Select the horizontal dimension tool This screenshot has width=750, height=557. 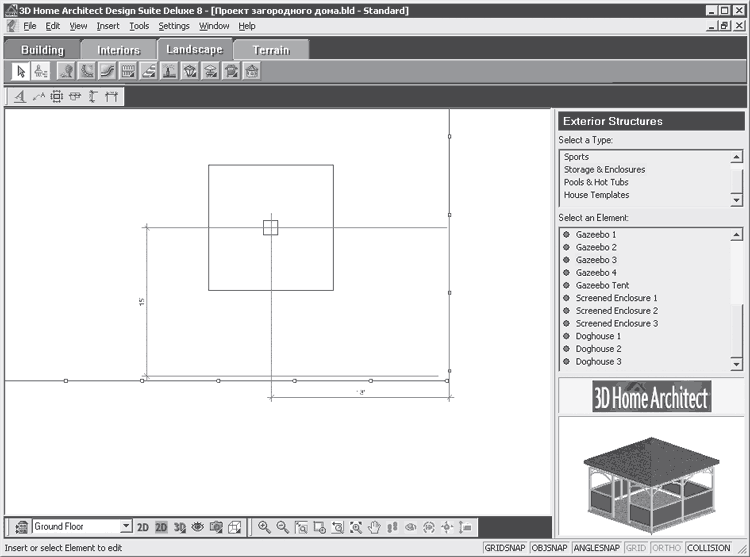click(x=111, y=97)
